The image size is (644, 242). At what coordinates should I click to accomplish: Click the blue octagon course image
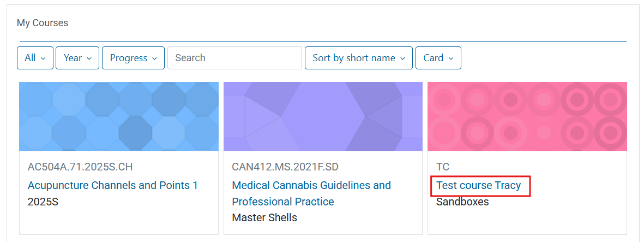click(119, 116)
